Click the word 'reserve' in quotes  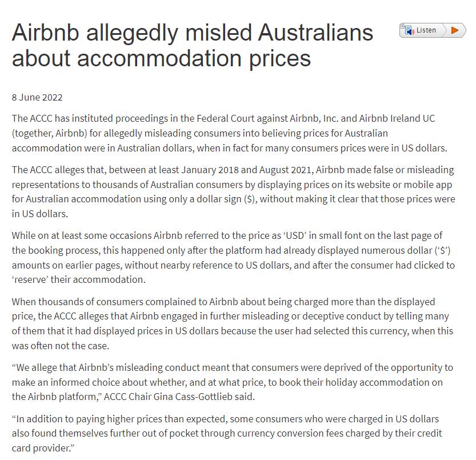tap(30, 279)
